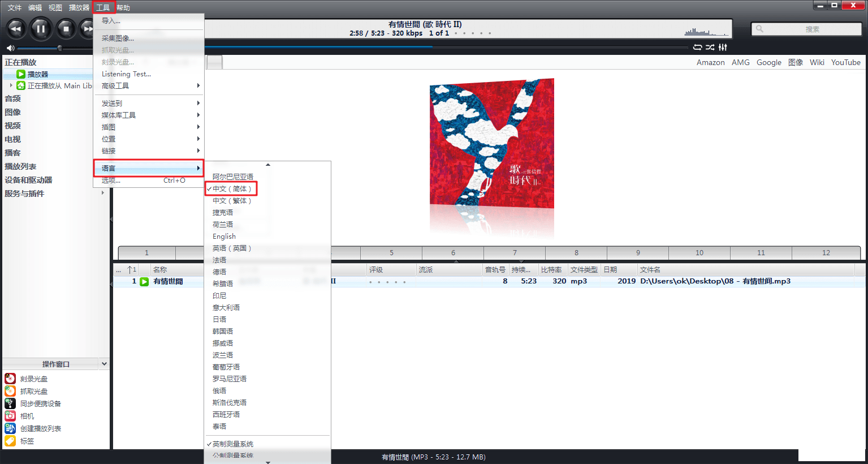The image size is (868, 464).
Task: Click the playback seek progress bar
Action: pos(447,48)
